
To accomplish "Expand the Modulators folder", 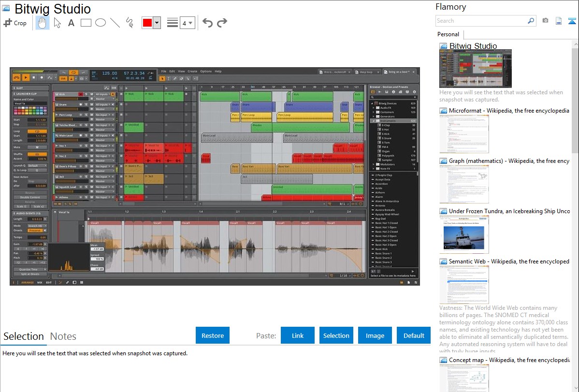I will (x=373, y=164).
